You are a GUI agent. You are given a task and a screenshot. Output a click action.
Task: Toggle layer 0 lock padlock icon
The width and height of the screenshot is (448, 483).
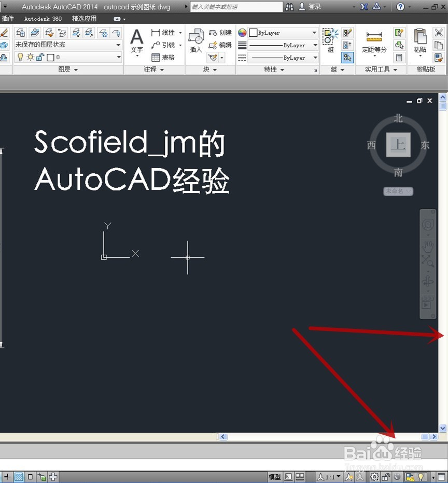click(x=40, y=57)
